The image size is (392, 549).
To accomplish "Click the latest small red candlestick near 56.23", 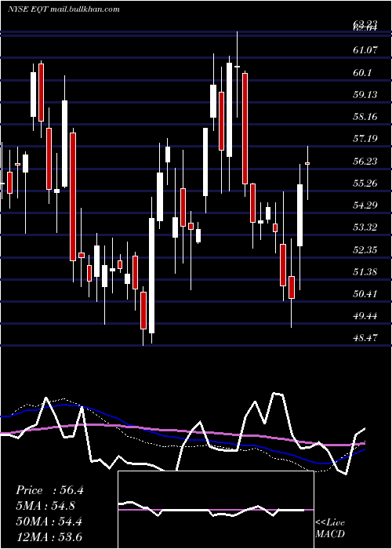I will point(307,163).
